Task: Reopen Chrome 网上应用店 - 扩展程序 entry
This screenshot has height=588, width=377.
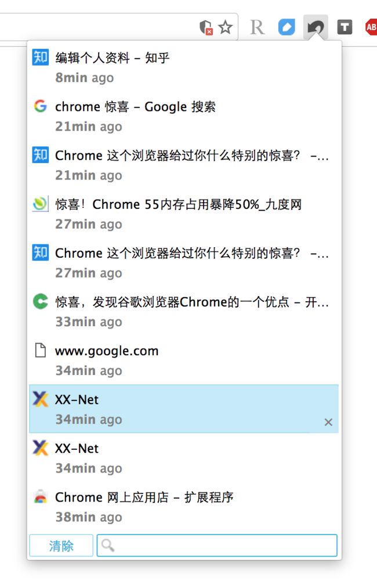Action: tap(184, 506)
